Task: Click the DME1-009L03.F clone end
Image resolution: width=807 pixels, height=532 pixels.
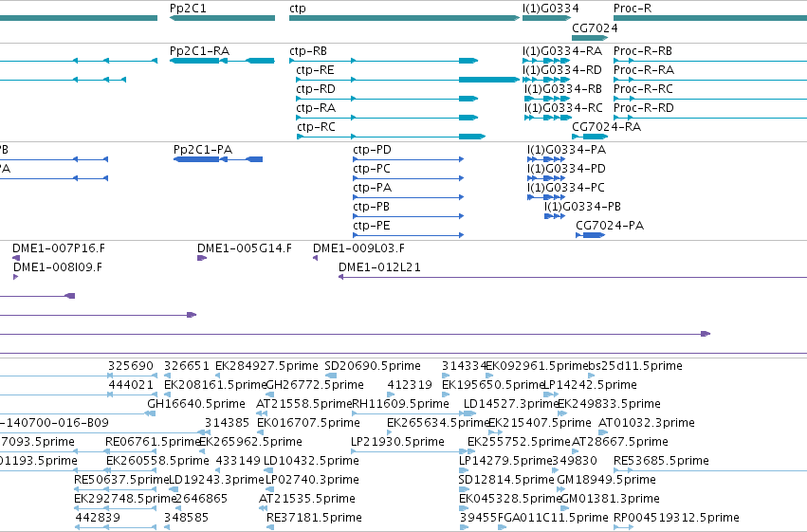Action: pos(315,258)
